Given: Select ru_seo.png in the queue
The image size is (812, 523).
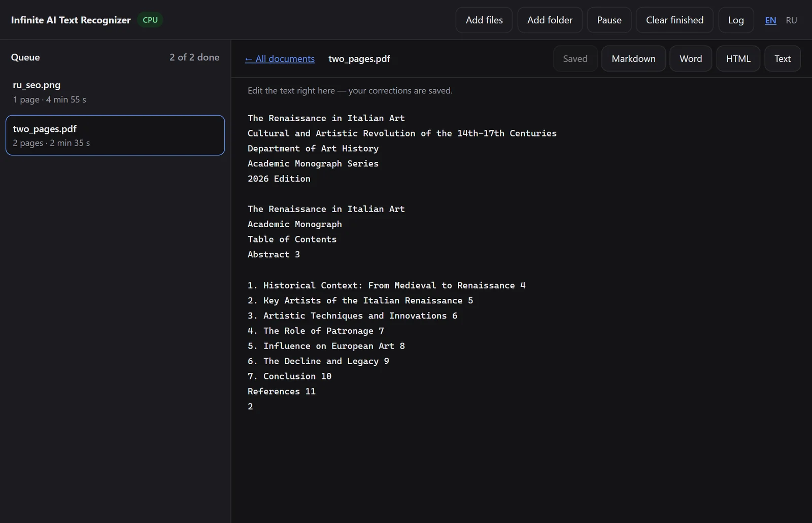Looking at the screenshot, I should [x=115, y=92].
